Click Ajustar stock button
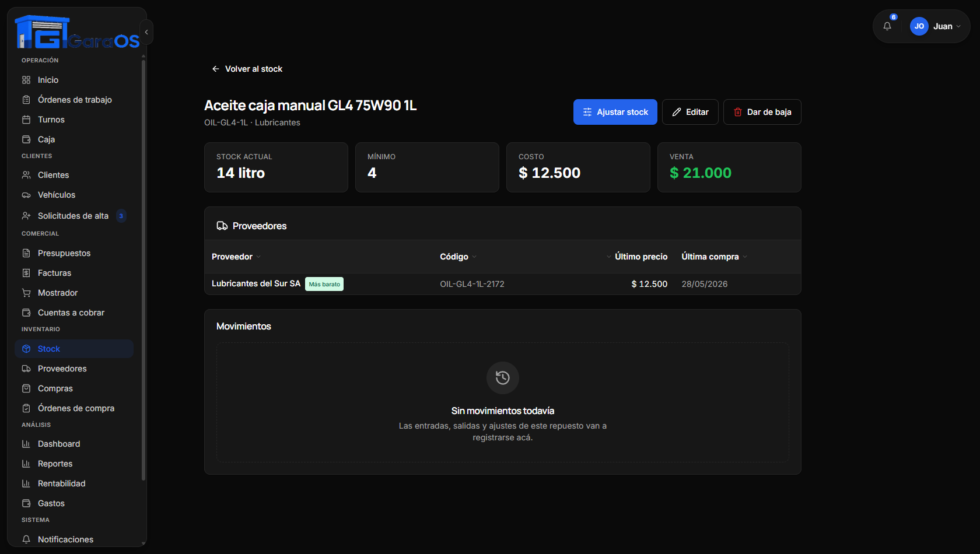Image resolution: width=980 pixels, height=554 pixels. (x=615, y=112)
